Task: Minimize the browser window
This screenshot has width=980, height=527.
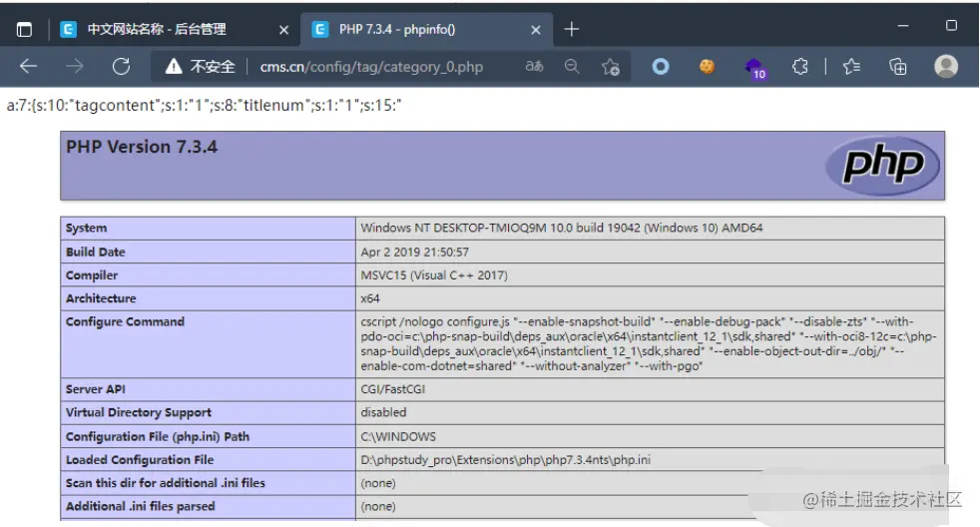Action: [x=903, y=26]
